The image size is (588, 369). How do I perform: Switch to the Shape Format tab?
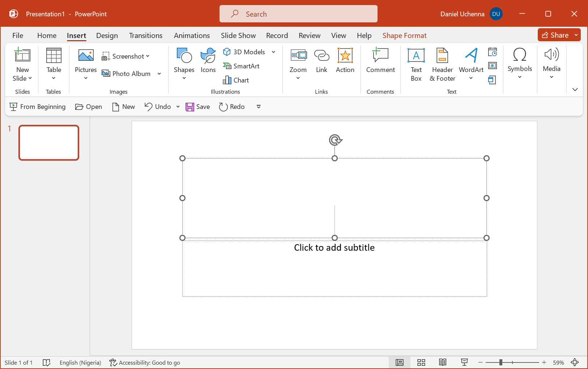(x=404, y=35)
